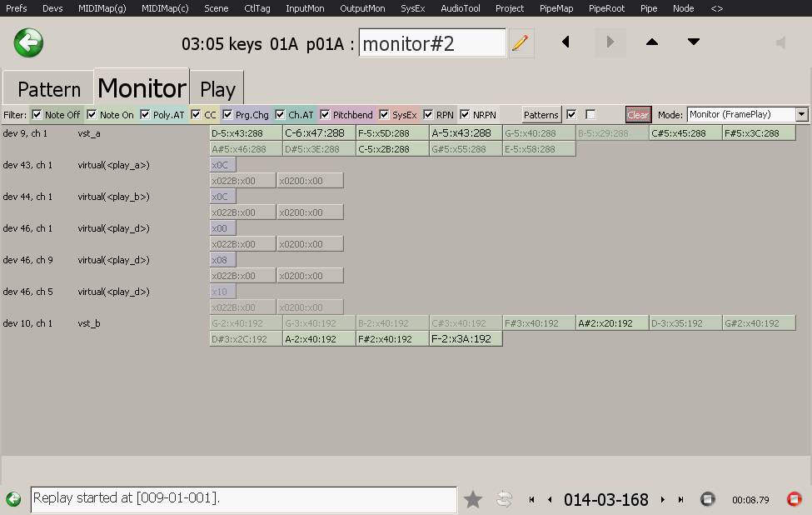Open the <> menu at the end of menubar
Viewport: 812px width, 515px height.
point(716,8)
